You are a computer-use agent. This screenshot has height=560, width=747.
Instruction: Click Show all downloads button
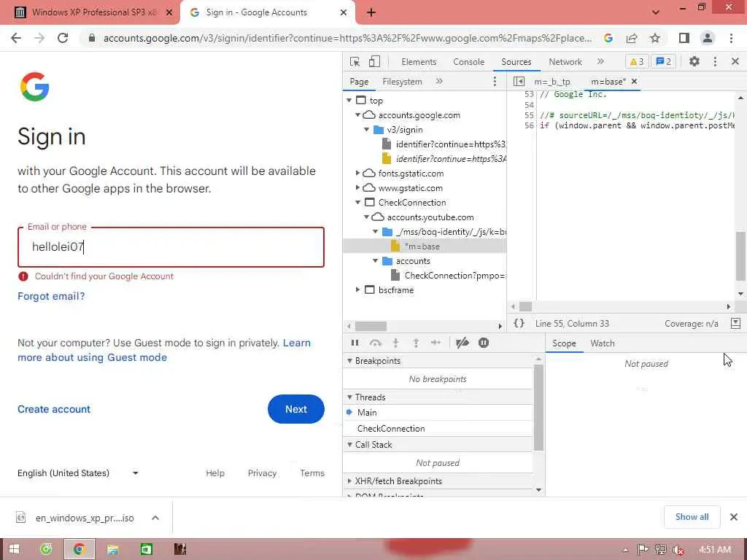coord(692,517)
